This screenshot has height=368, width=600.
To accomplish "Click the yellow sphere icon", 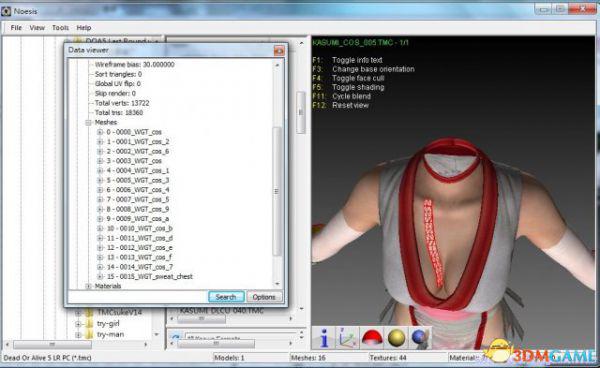I will (x=396, y=338).
